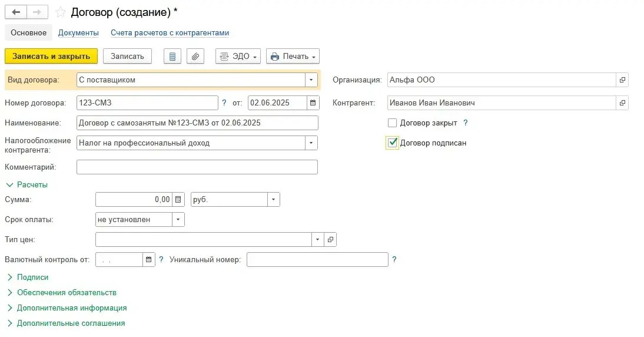Click the back navigation arrow
644x337 pixels.
(x=16, y=12)
